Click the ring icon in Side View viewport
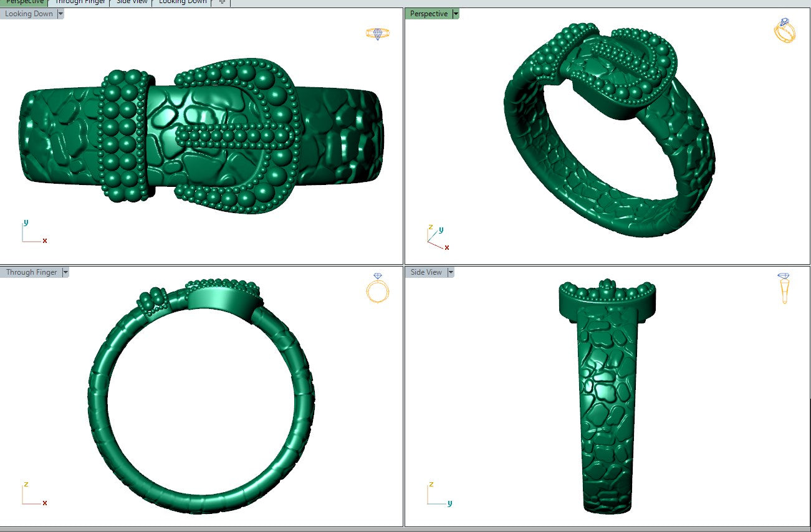 [x=784, y=288]
